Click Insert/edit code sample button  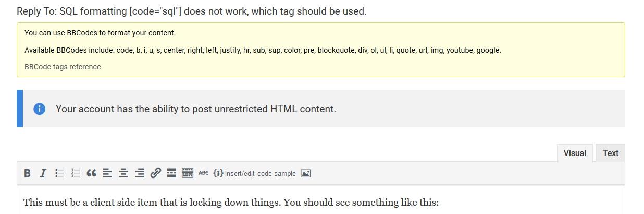point(254,173)
